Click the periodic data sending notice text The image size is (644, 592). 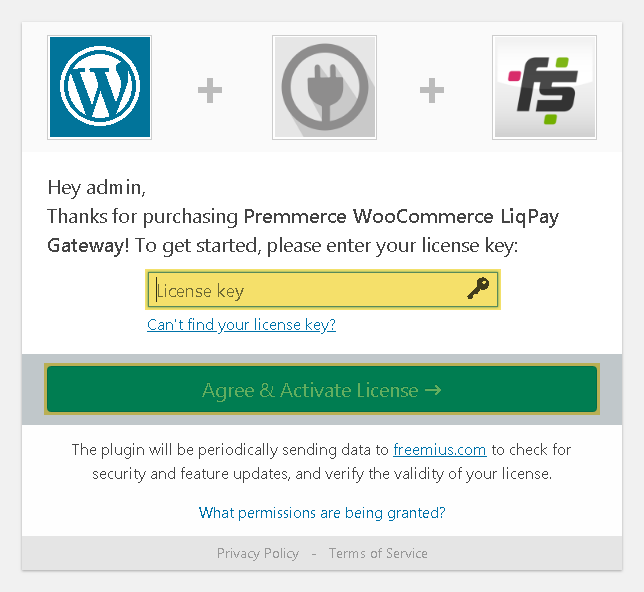tap(322, 462)
